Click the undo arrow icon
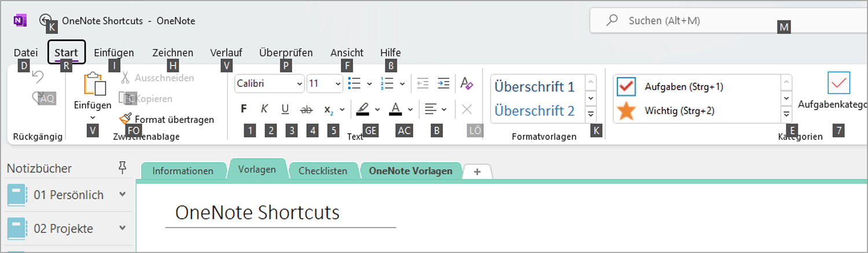868x253 pixels. 38,76
